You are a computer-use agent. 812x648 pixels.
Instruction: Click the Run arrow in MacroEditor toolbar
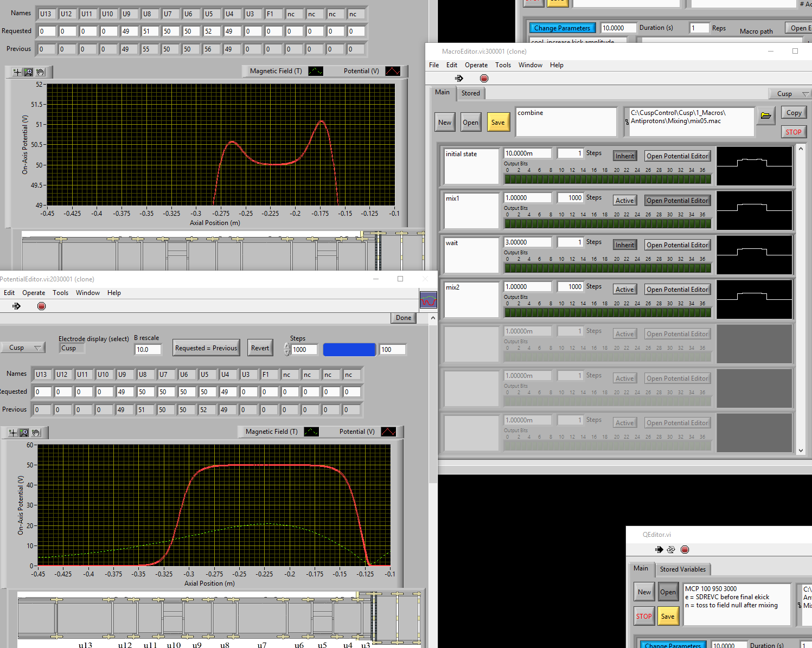[459, 79]
